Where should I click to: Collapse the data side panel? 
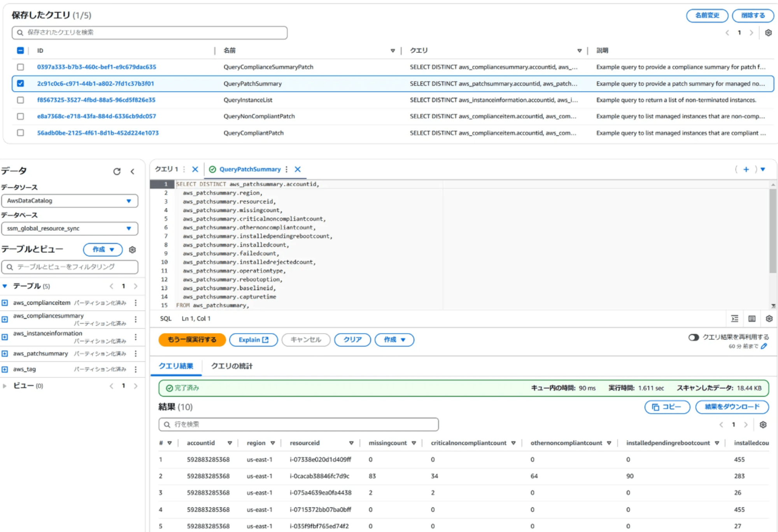(x=133, y=171)
